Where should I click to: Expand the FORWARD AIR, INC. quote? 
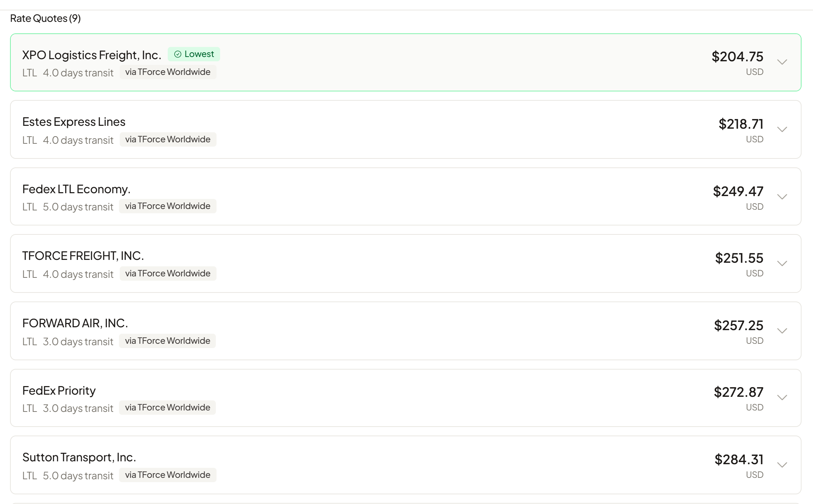782,331
